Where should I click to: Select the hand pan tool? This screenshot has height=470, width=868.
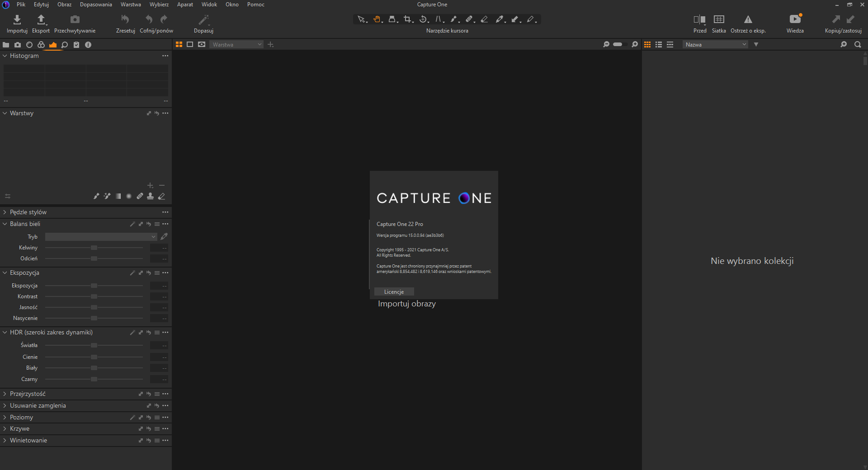377,19
